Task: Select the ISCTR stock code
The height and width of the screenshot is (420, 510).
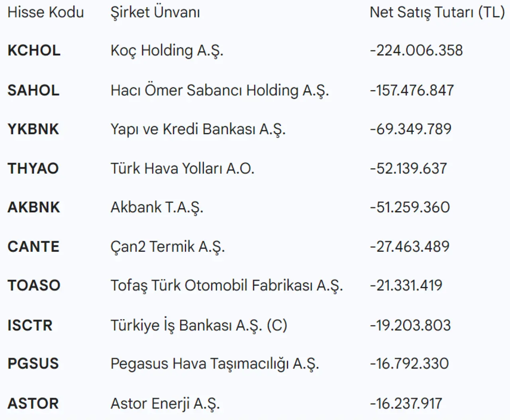Action: click(x=30, y=325)
